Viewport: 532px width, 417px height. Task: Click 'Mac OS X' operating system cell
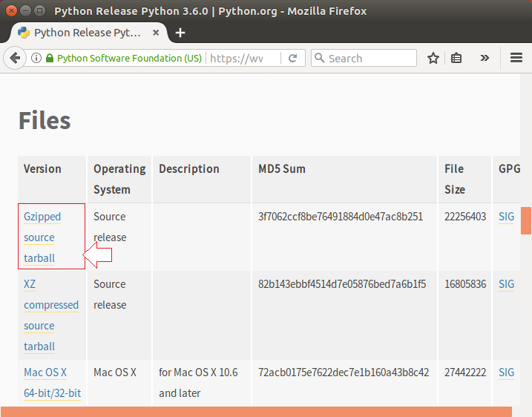click(115, 372)
